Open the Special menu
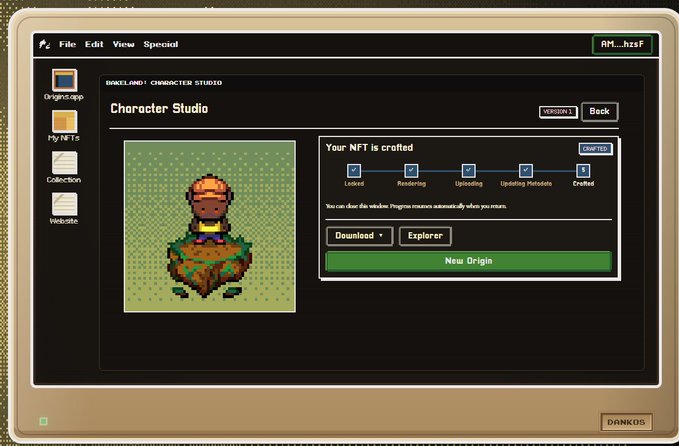679x446 pixels. (x=161, y=44)
